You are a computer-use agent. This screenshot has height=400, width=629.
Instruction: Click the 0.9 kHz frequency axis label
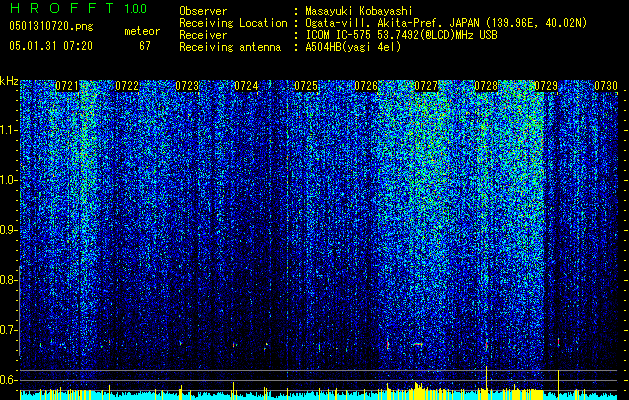tap(9, 230)
